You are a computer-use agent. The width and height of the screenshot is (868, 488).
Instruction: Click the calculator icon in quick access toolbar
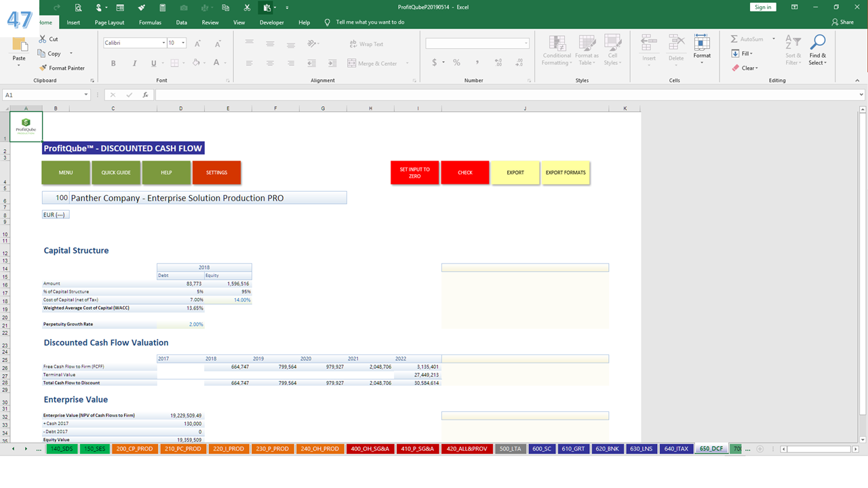163,7
